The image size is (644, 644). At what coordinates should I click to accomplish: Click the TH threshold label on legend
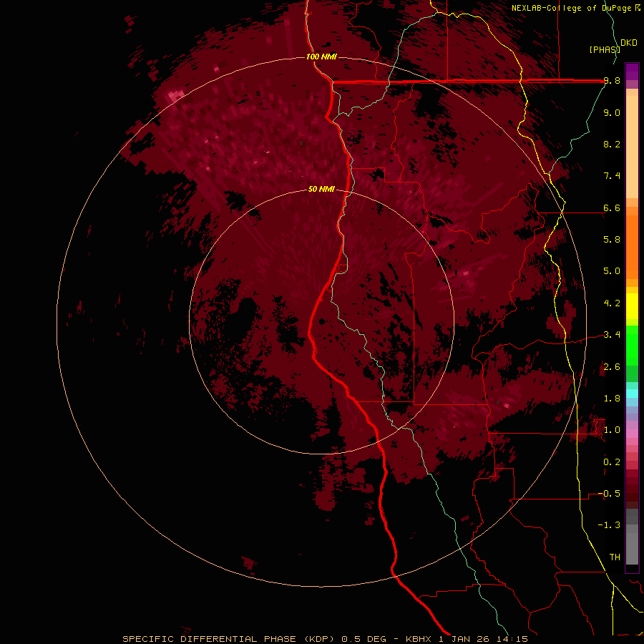[615, 557]
